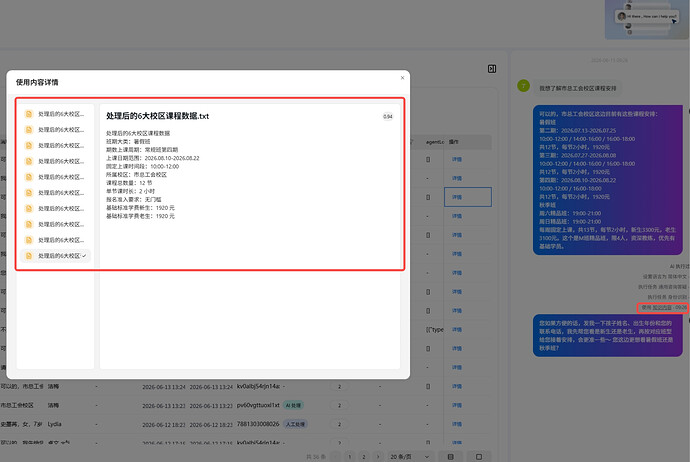Open the first 处理后的6大校区 file in list

(56, 114)
